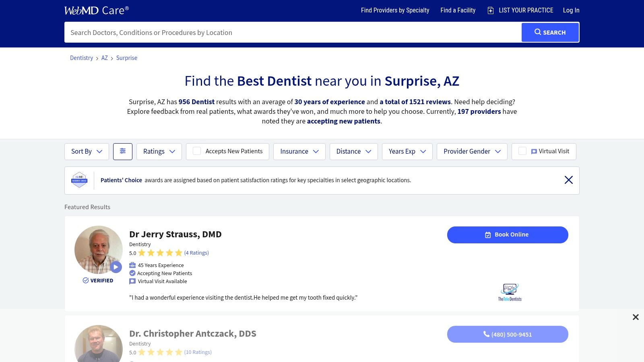This screenshot has width=644, height=362.
Task: Click the Dentistry breadcrumb link
Action: coord(81,58)
